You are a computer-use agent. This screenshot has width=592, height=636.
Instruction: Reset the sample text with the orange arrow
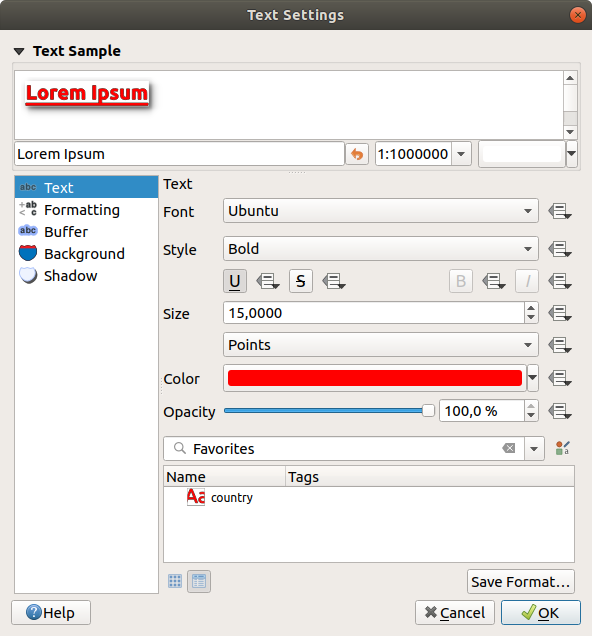(357, 154)
